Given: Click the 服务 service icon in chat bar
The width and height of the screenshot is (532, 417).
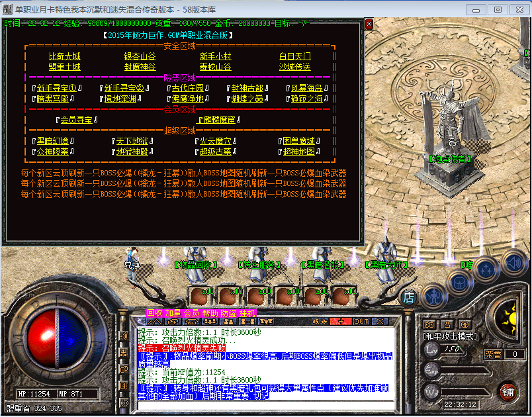Looking at the screenshot, I should pyautogui.click(x=320, y=321).
